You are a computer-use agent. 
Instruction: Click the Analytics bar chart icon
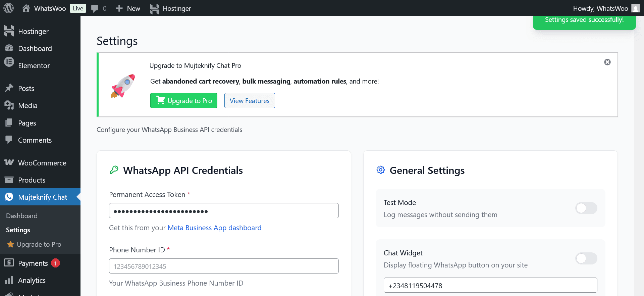tap(9, 280)
